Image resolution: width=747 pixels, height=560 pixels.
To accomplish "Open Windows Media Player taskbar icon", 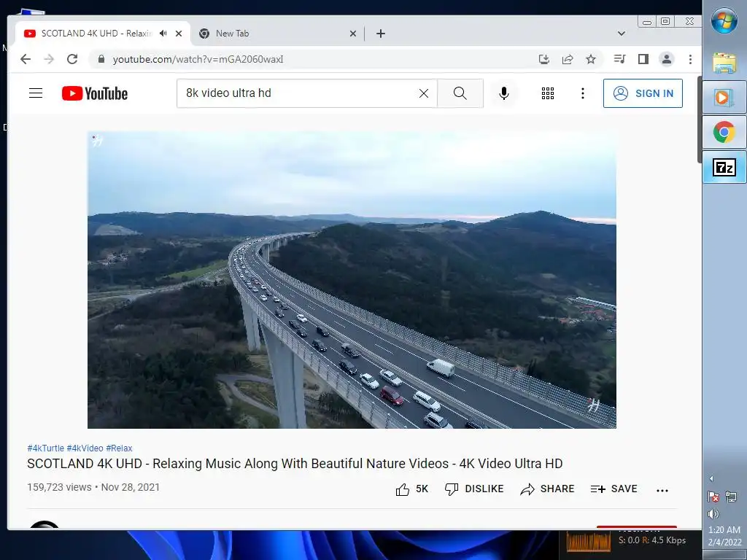I will click(724, 98).
